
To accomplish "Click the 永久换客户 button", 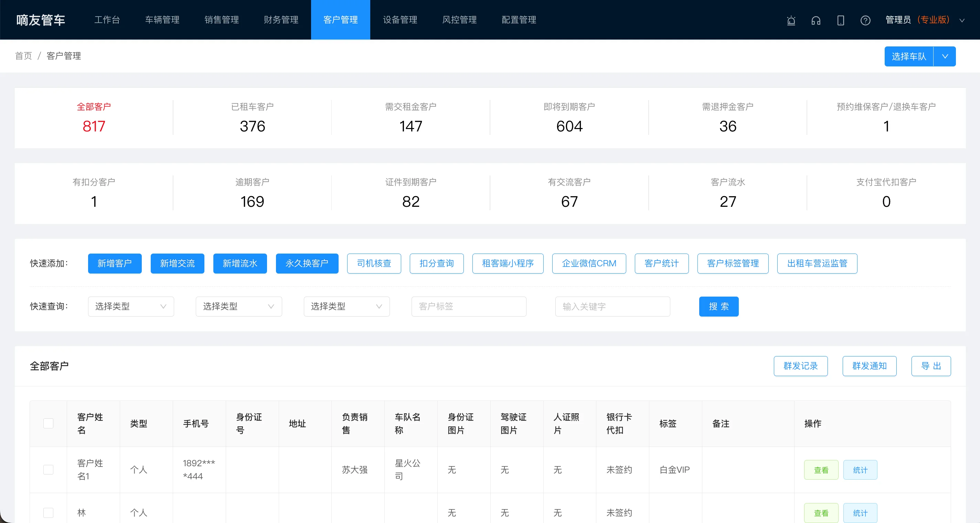I will pos(307,263).
